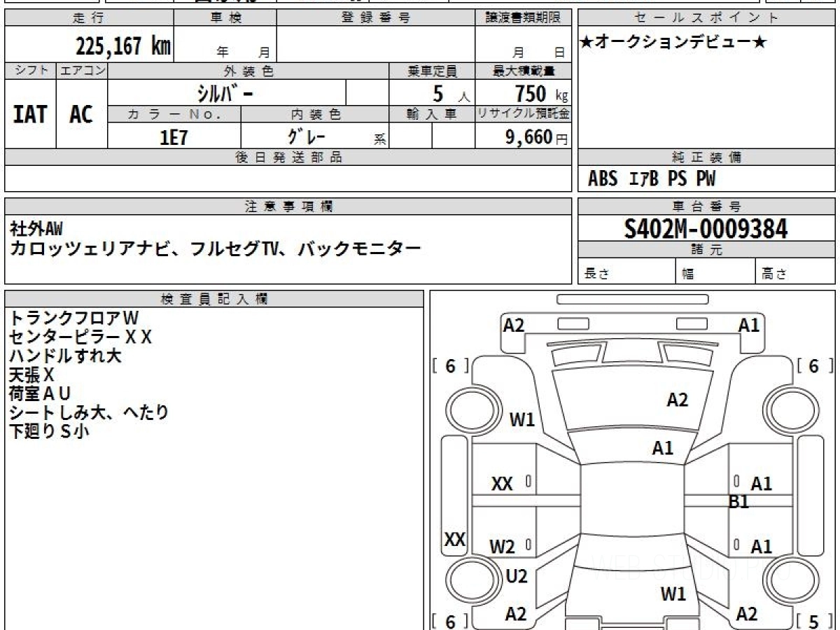
Task: Click the 社外AW note
Action: point(35,228)
